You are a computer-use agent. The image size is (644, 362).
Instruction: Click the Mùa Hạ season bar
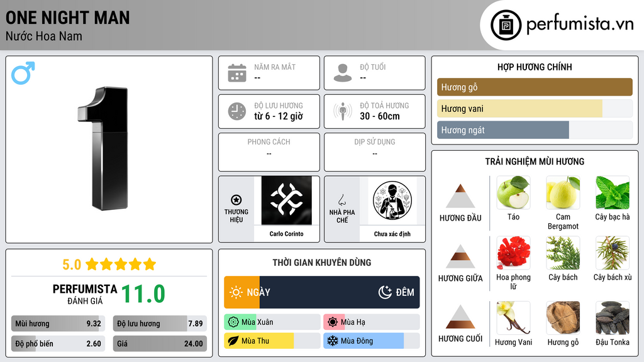point(371,322)
